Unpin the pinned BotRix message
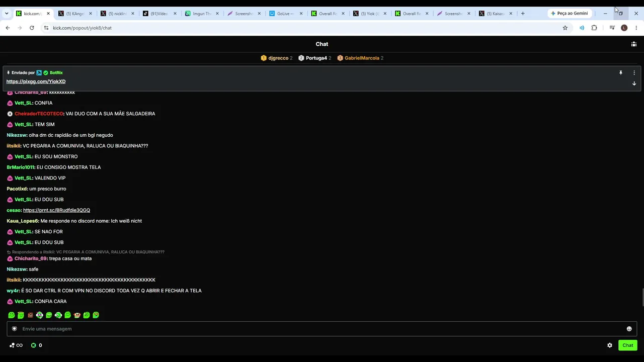The image size is (644, 362). (x=621, y=73)
